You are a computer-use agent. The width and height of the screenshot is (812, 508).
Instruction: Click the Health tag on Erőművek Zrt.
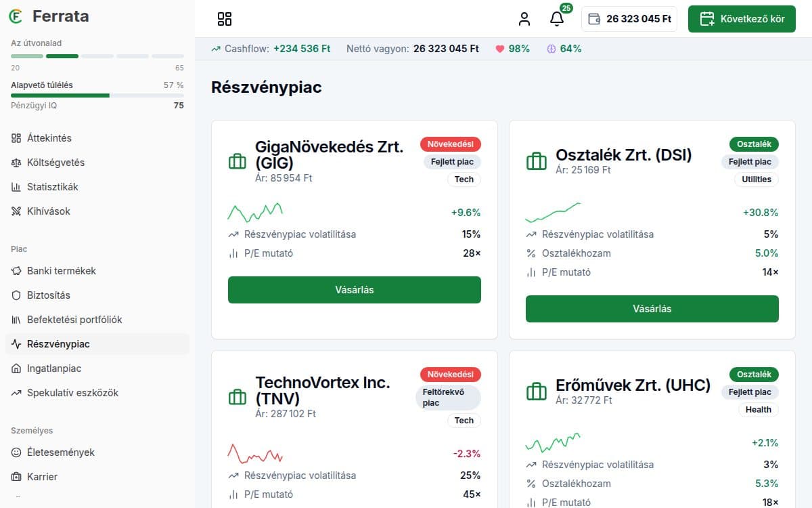(x=759, y=410)
